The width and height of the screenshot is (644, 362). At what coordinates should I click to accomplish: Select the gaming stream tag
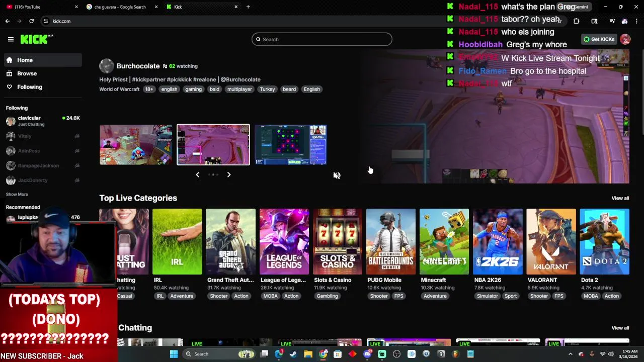193,89
